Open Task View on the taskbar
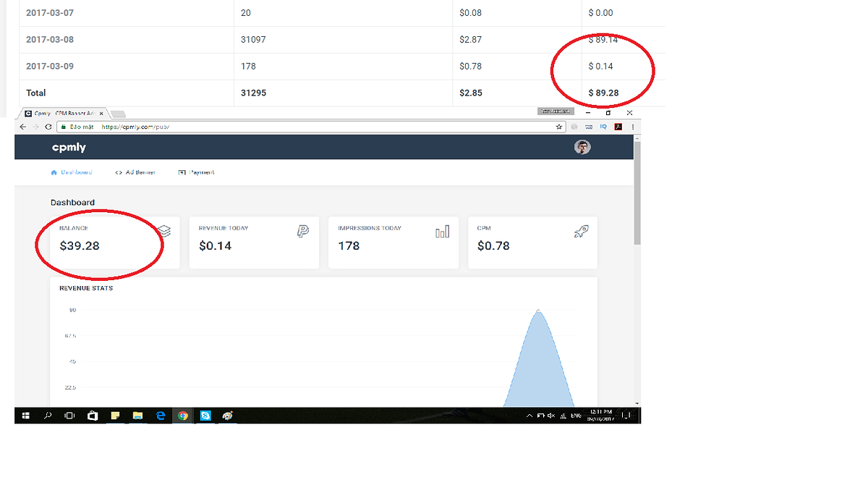The image size is (868, 488). (69, 416)
